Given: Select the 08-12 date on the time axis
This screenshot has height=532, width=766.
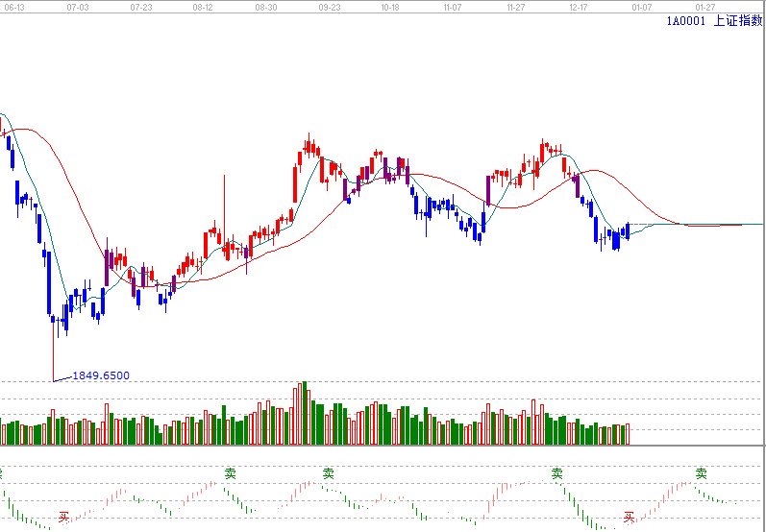Looking at the screenshot, I should pos(203,6).
